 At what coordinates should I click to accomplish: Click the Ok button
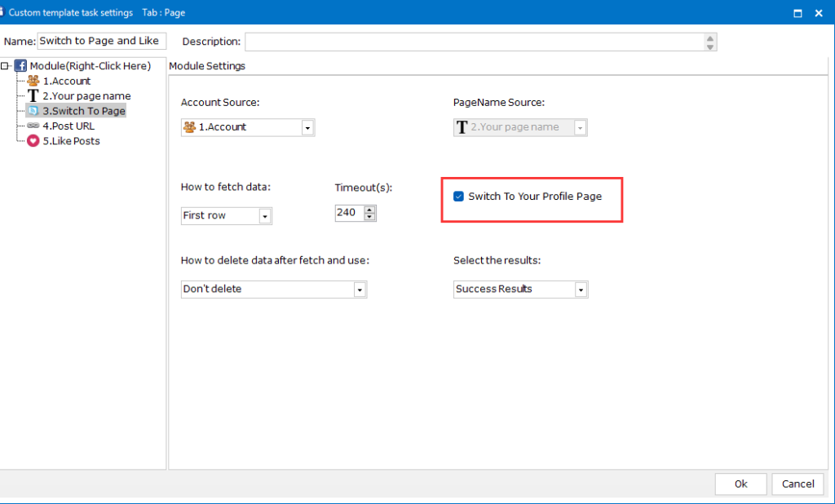[x=740, y=484]
